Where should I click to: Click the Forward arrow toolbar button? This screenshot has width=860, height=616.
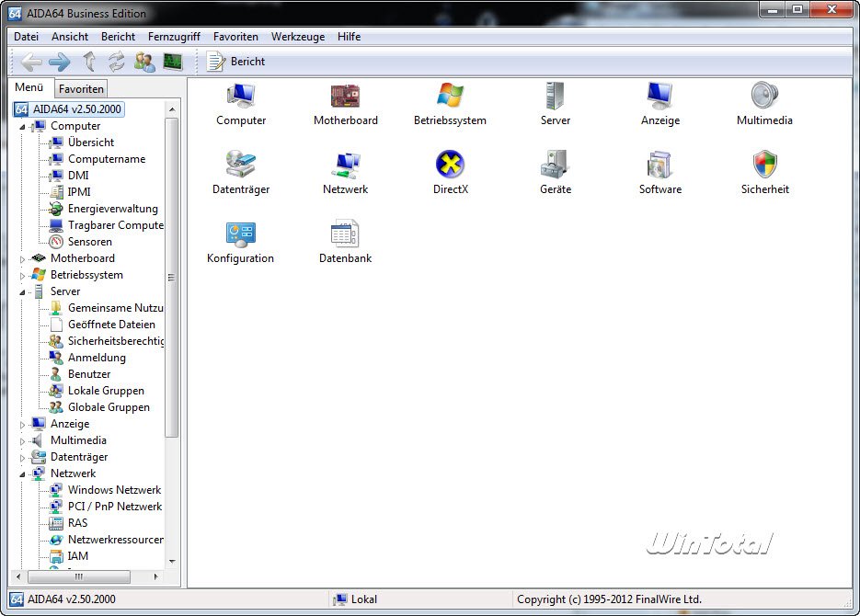pyautogui.click(x=59, y=62)
